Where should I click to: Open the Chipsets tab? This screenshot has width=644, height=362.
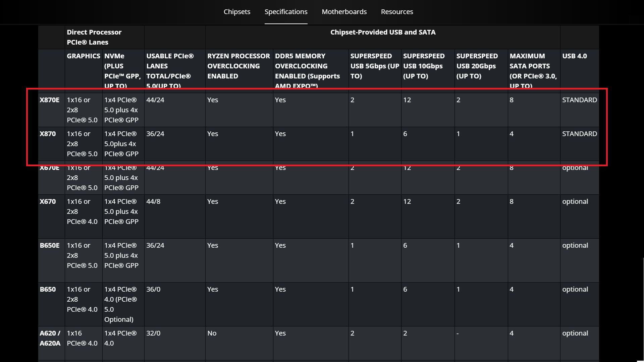237,12
